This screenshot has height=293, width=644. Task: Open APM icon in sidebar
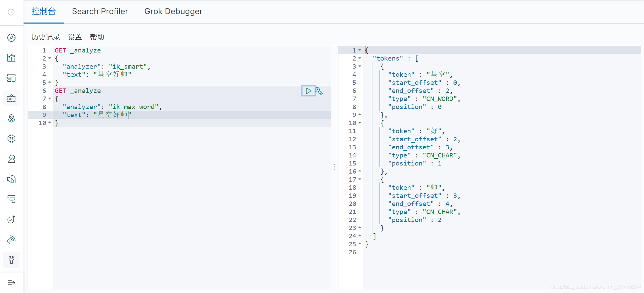click(11, 199)
